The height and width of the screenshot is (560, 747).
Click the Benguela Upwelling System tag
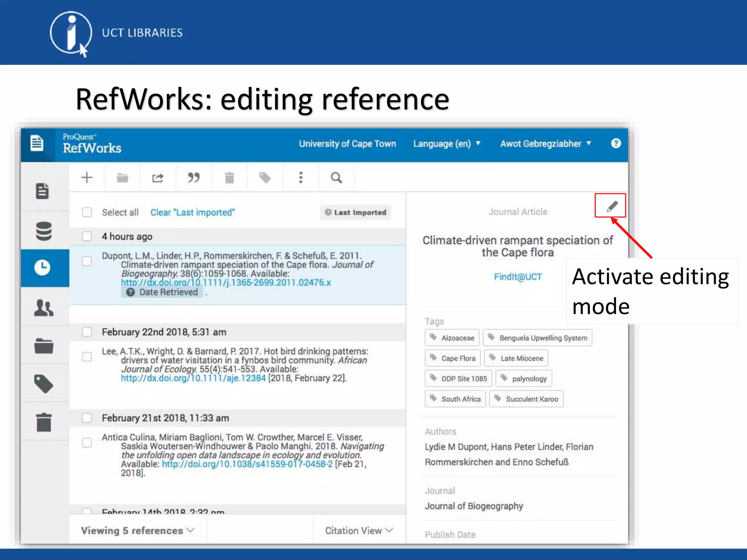pyautogui.click(x=537, y=338)
